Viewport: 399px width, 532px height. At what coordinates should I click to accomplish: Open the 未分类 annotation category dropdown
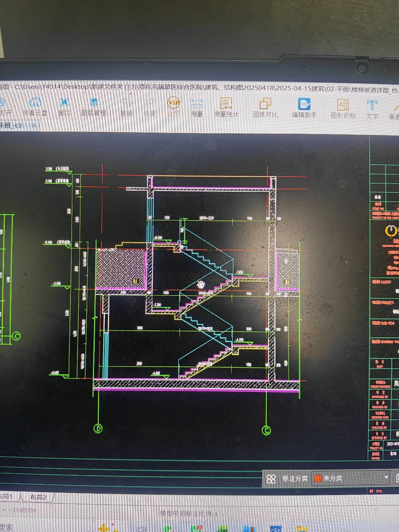[x=351, y=478]
